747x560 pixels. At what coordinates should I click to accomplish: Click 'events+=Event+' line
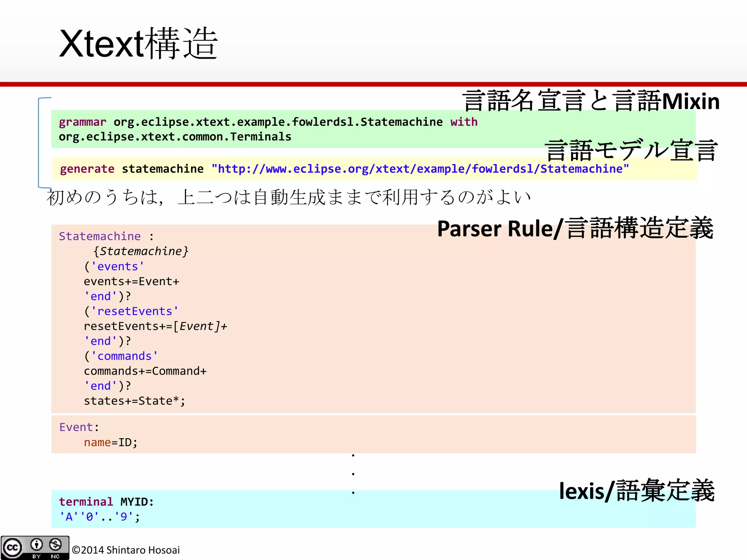132,281
